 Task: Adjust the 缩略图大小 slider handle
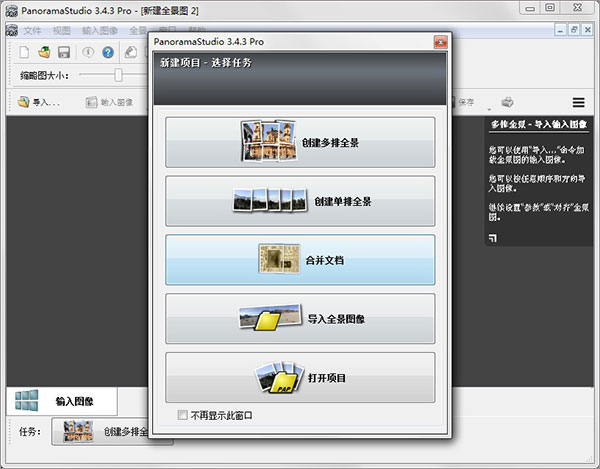[x=118, y=75]
